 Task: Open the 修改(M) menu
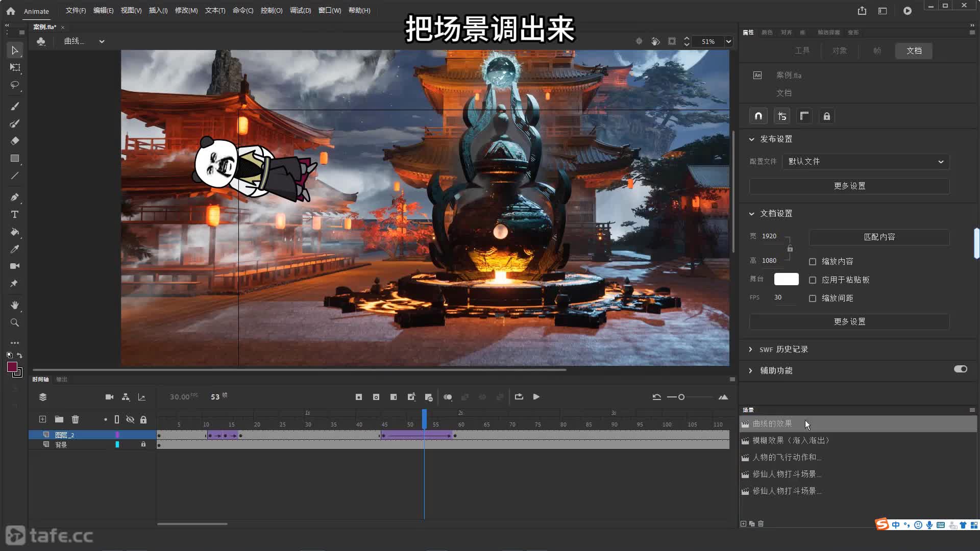[x=186, y=11]
